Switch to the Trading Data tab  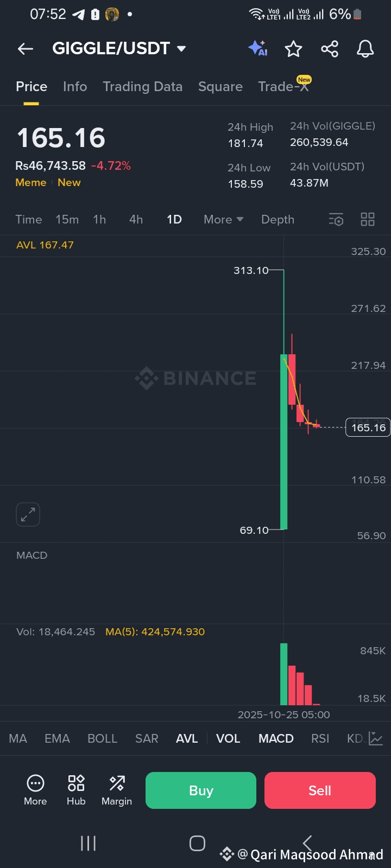(143, 87)
